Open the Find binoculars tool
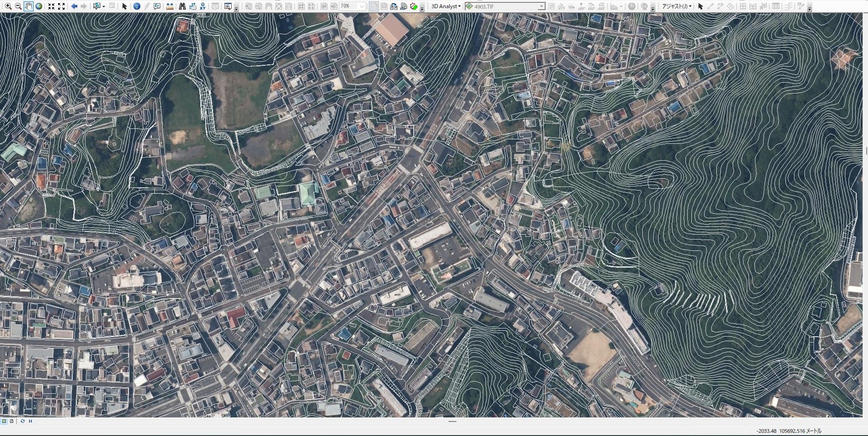Viewport: 868px width, 436px height. click(x=182, y=6)
